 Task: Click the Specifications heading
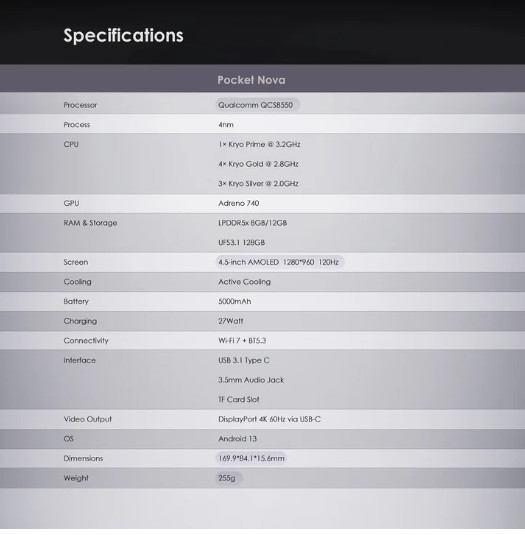coord(123,36)
